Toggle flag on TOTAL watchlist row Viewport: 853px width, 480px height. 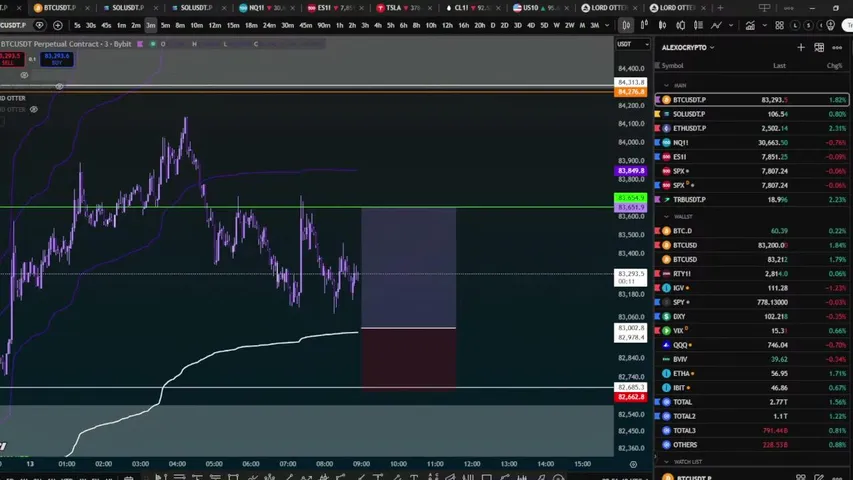click(658, 402)
